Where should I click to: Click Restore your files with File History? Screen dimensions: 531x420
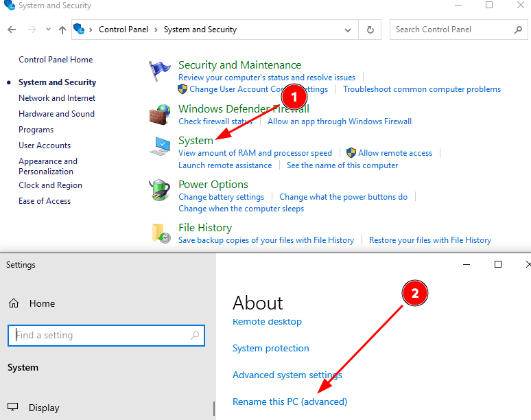[430, 240]
